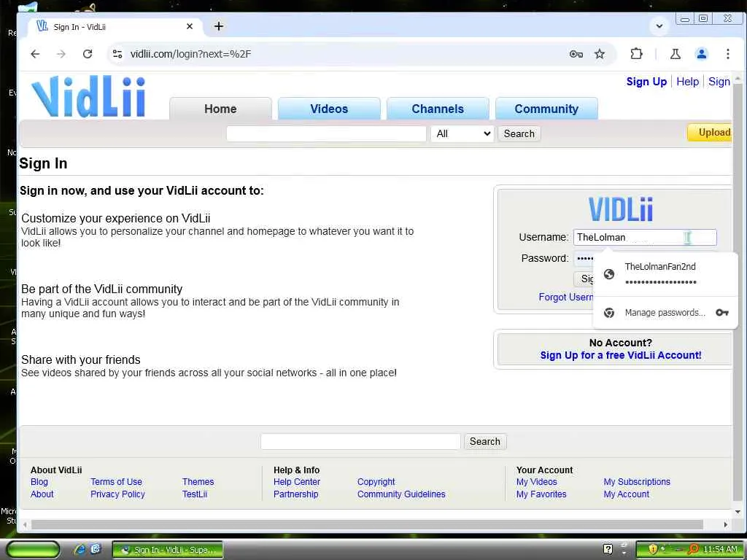Open the Copyright link
Viewport: 747px width, 560px height.
tap(376, 482)
